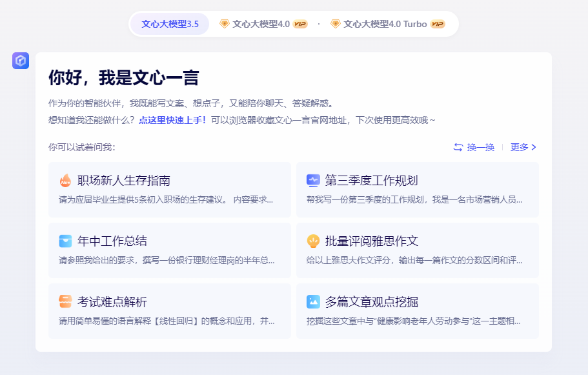The height and width of the screenshot is (375, 588).
Task: Open the 年中工作总结 suggestion card
Action: pyautogui.click(x=169, y=250)
